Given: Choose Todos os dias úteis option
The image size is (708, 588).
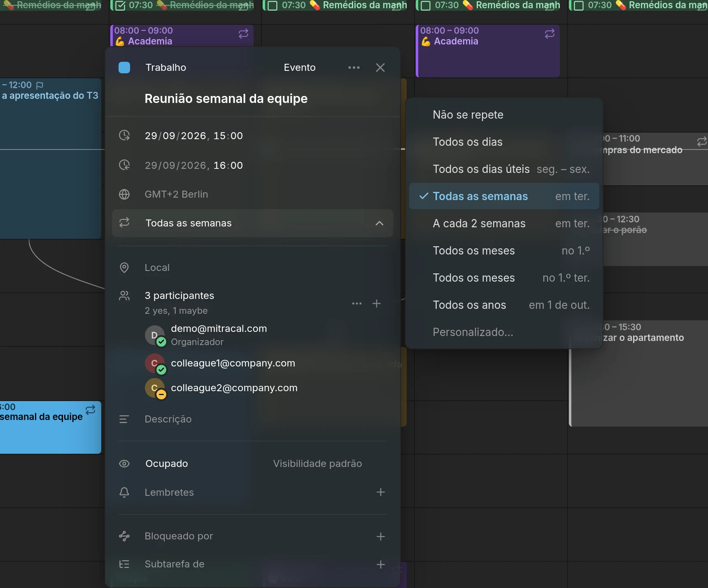Looking at the screenshot, I should 504,169.
